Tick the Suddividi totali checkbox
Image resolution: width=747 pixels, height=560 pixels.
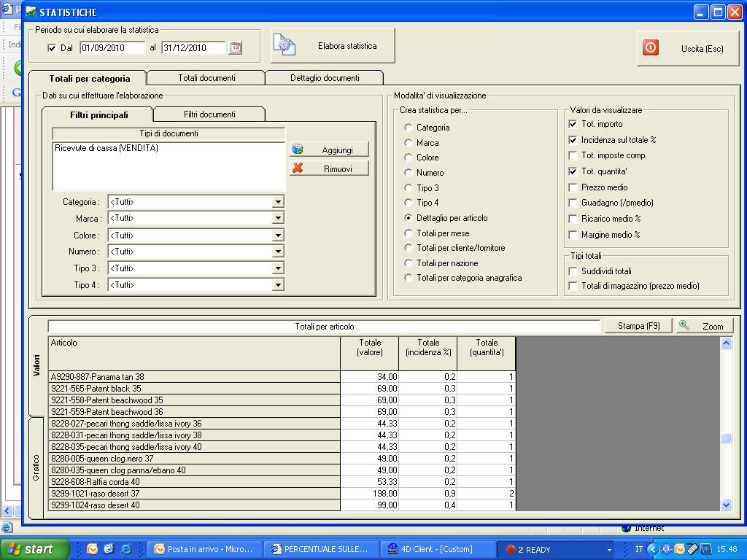click(573, 271)
